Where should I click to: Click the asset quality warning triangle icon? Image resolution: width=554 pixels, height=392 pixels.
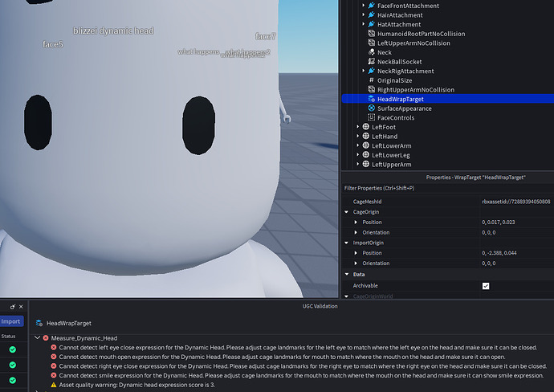[53, 385]
